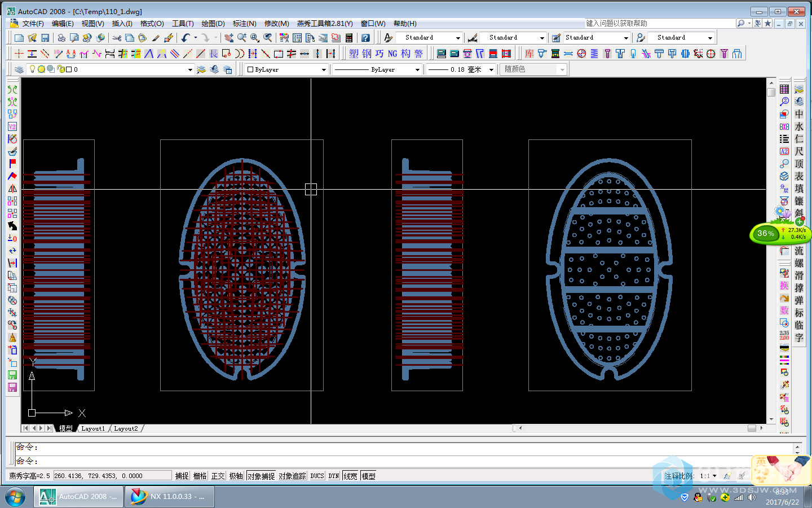Open the 修改(M) menu
The height and width of the screenshot is (508, 812).
point(276,24)
